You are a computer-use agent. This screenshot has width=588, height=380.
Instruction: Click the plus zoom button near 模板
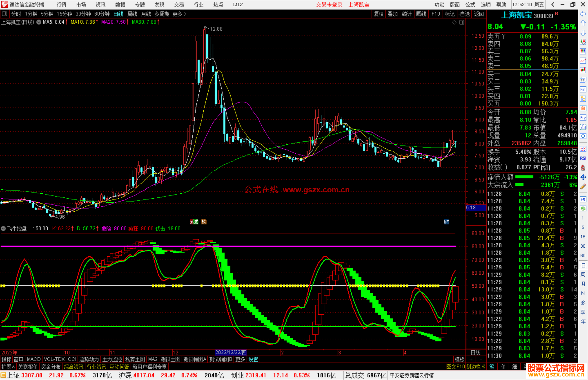click(471, 360)
